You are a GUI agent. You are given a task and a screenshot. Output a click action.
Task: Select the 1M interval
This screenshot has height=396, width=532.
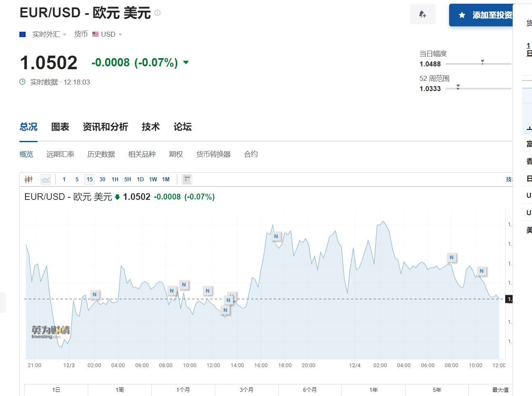(x=166, y=179)
